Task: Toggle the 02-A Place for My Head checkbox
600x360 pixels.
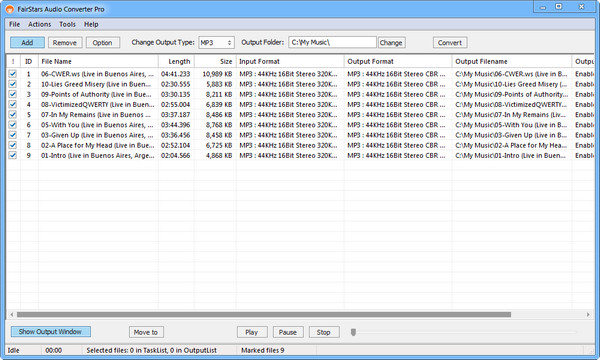Action: click(13, 145)
